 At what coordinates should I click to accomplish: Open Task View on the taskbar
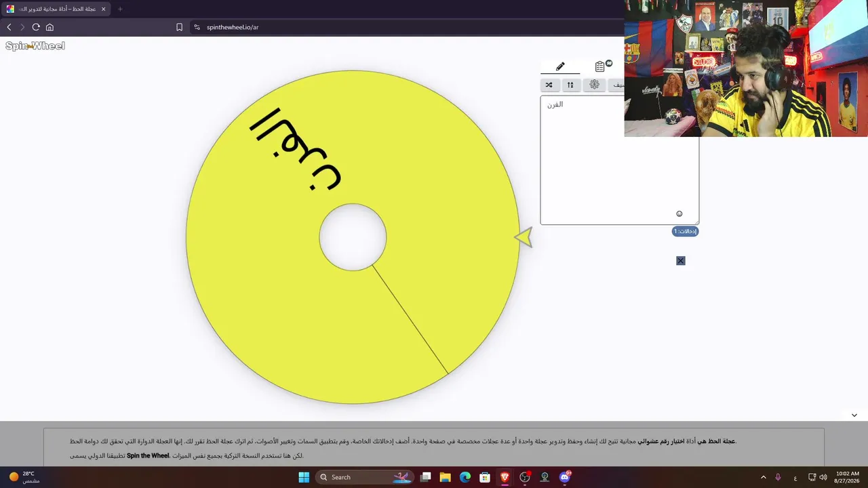coord(426,477)
